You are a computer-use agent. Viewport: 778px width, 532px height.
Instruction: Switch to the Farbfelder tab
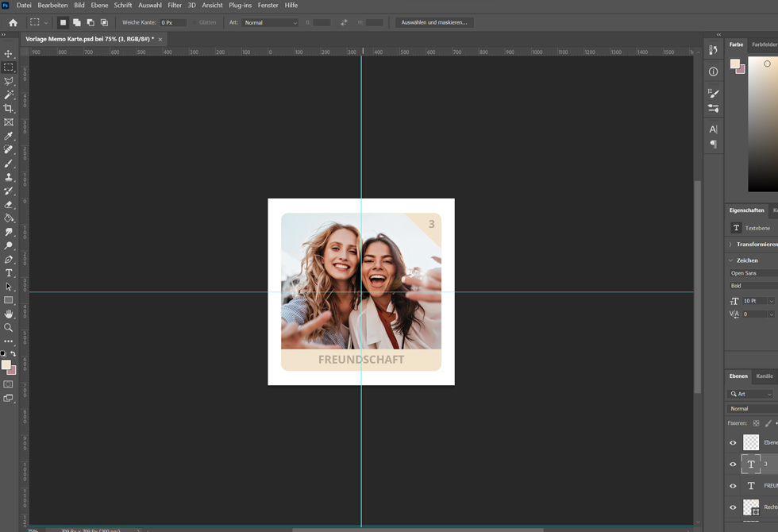point(764,44)
